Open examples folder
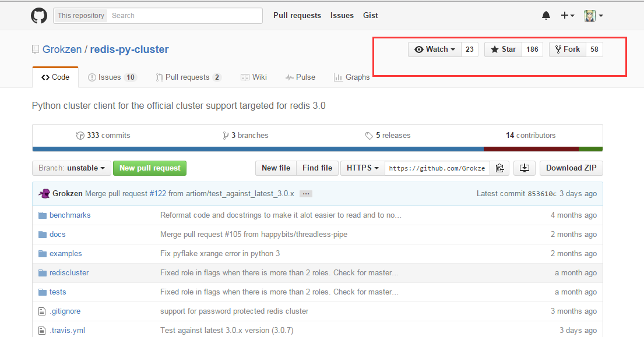The image size is (644, 337). click(66, 254)
